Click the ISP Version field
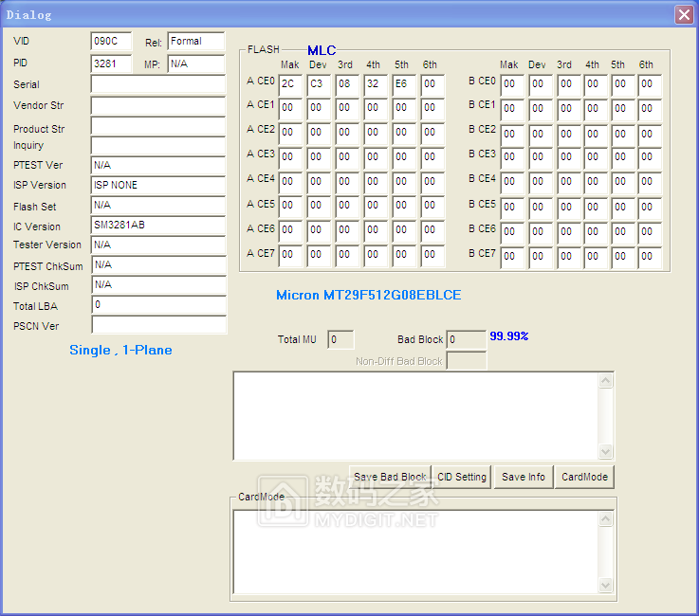Viewport: 699px width, 616px height. [x=158, y=185]
